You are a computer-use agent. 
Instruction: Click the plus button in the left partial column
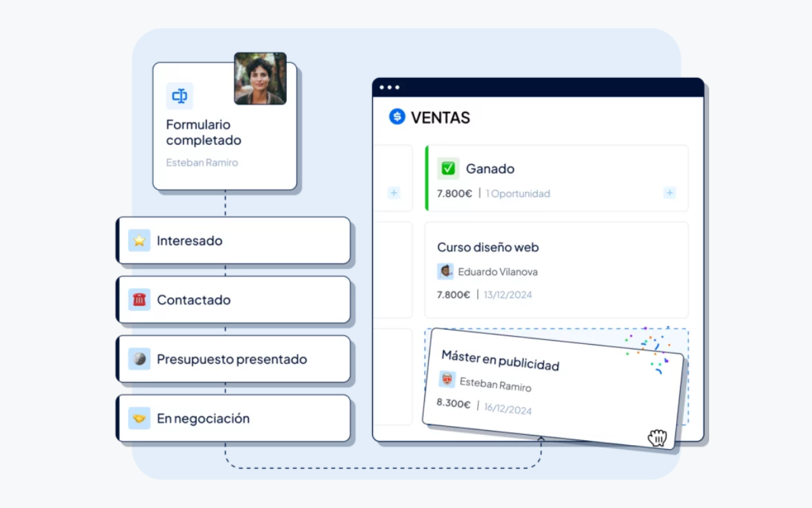(394, 193)
